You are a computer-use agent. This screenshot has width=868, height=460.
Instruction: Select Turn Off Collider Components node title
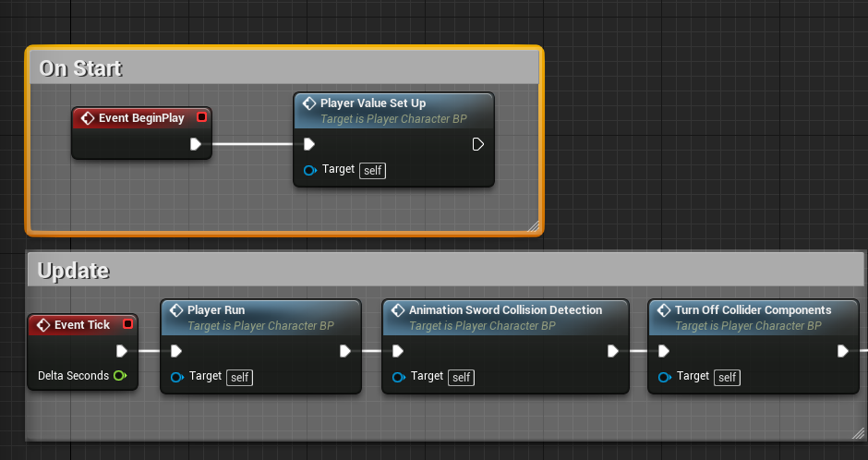[x=753, y=310]
